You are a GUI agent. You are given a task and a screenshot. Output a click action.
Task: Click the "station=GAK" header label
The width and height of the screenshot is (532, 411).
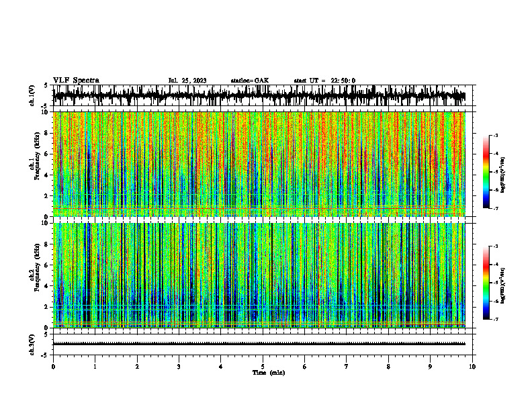point(250,81)
